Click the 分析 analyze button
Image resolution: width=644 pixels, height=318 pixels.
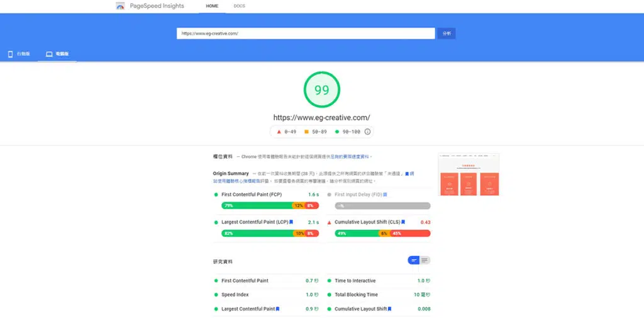click(x=447, y=33)
